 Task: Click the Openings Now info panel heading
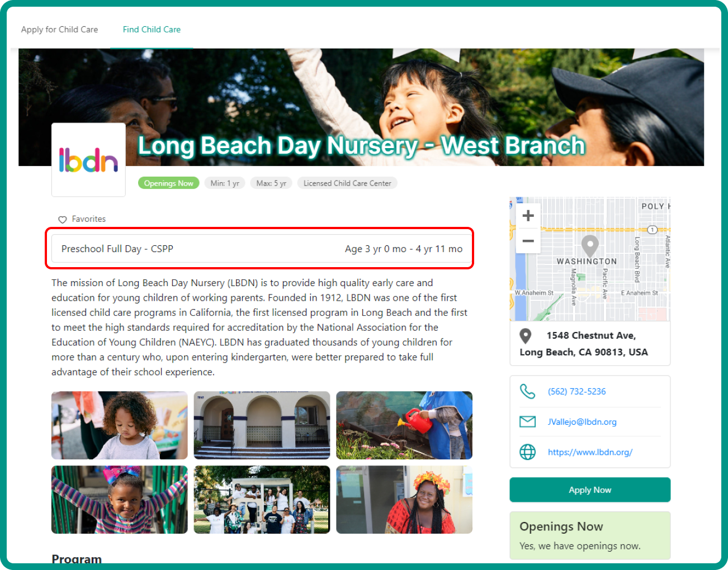pos(561,526)
